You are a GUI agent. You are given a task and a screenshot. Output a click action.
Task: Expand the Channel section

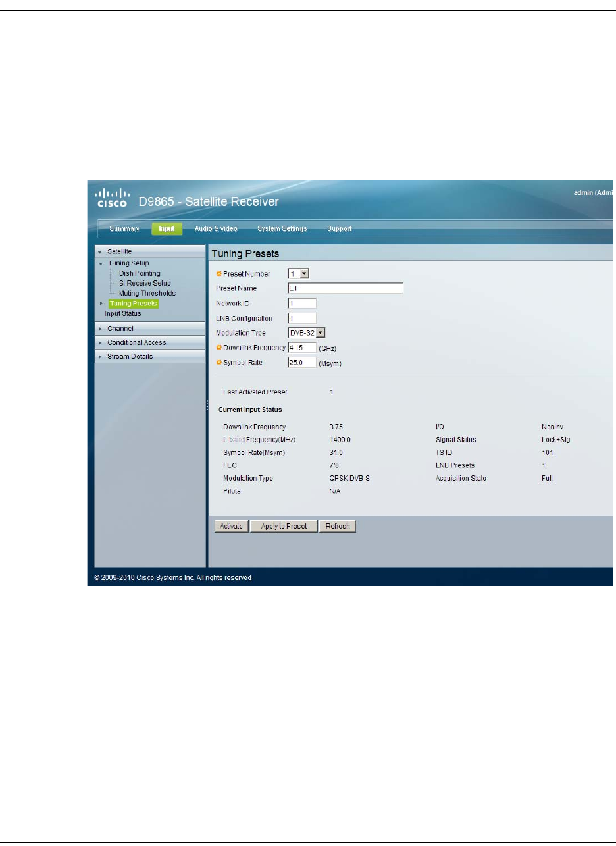point(151,329)
